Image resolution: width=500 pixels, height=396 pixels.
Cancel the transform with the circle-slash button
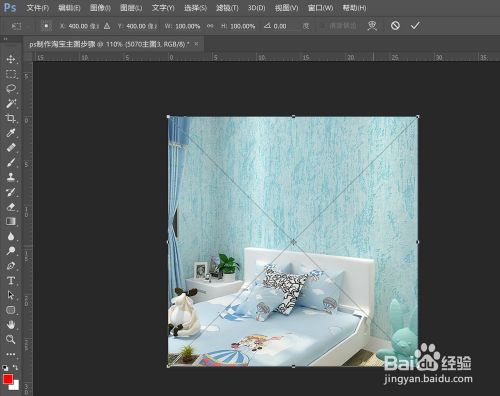(395, 26)
